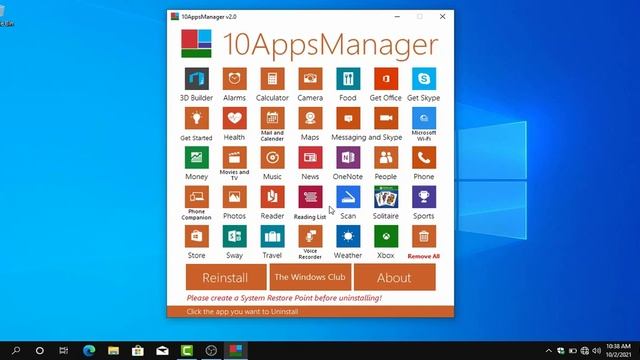Click the Food app icon
This screenshot has height=360, width=640.
(x=348, y=79)
